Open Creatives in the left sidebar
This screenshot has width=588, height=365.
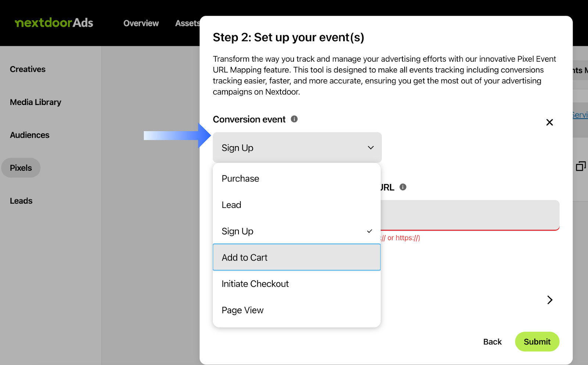[28, 69]
